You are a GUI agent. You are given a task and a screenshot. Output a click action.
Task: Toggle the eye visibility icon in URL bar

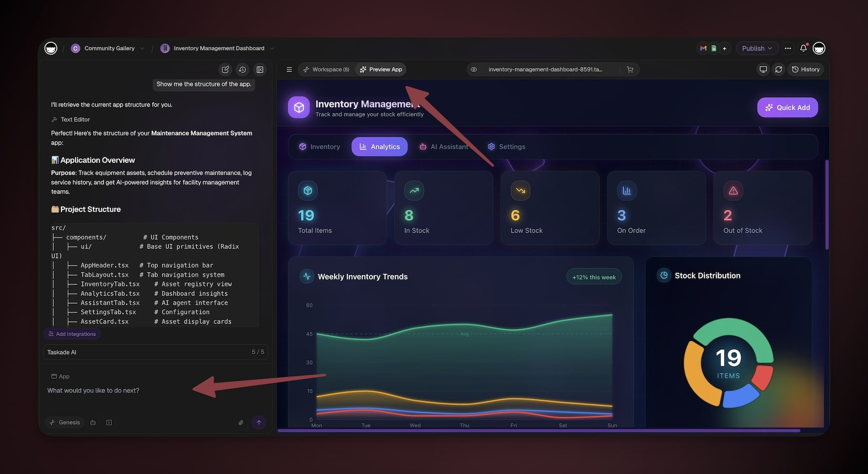474,70
